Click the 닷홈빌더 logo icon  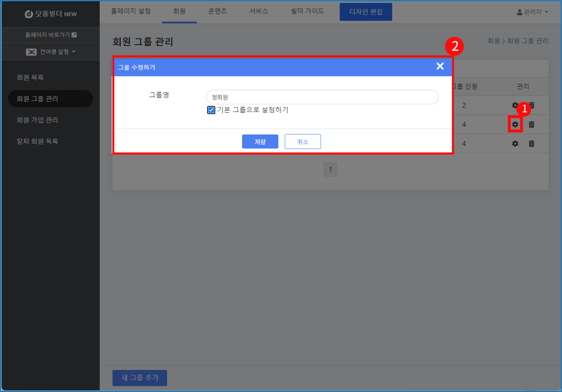click(29, 14)
